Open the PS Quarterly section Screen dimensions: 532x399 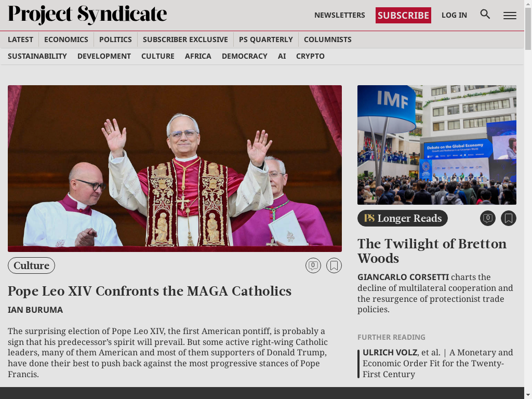(265, 39)
